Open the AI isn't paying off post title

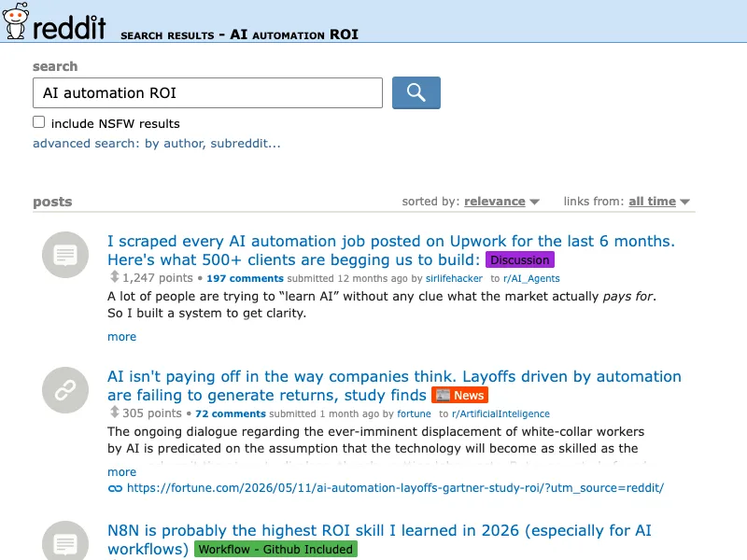394,385
